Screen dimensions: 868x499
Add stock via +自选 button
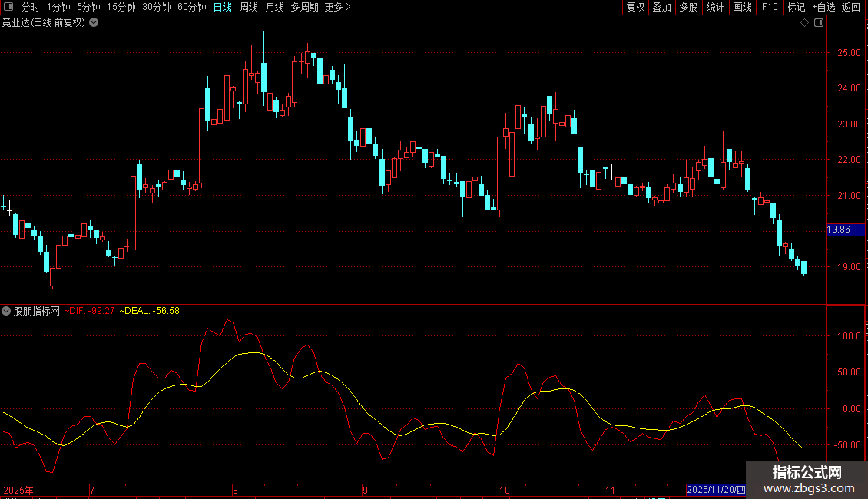pyautogui.click(x=823, y=7)
